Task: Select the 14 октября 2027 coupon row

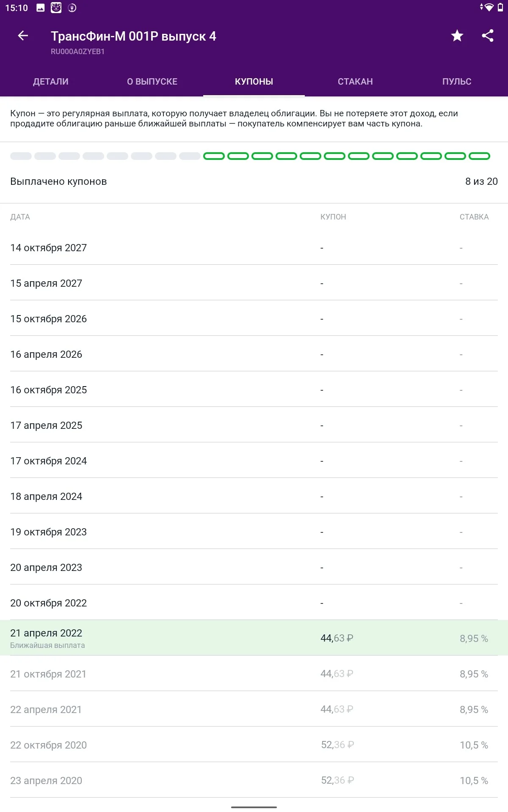Action: tap(254, 248)
